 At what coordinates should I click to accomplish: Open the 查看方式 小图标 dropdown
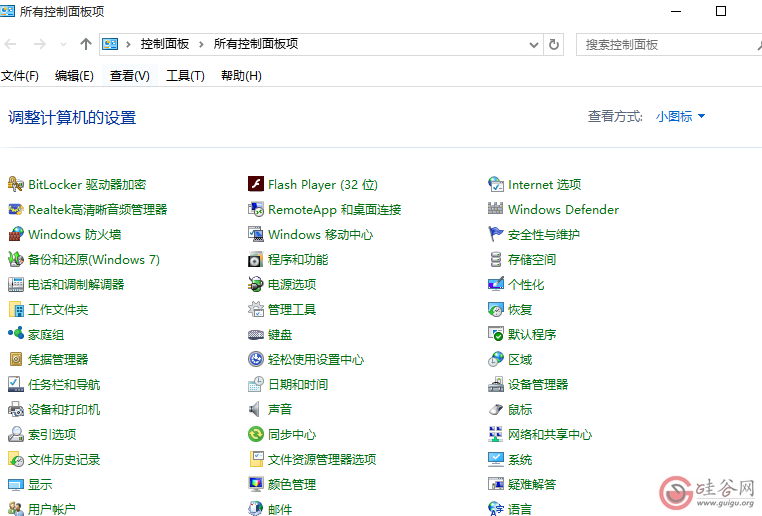pos(680,117)
